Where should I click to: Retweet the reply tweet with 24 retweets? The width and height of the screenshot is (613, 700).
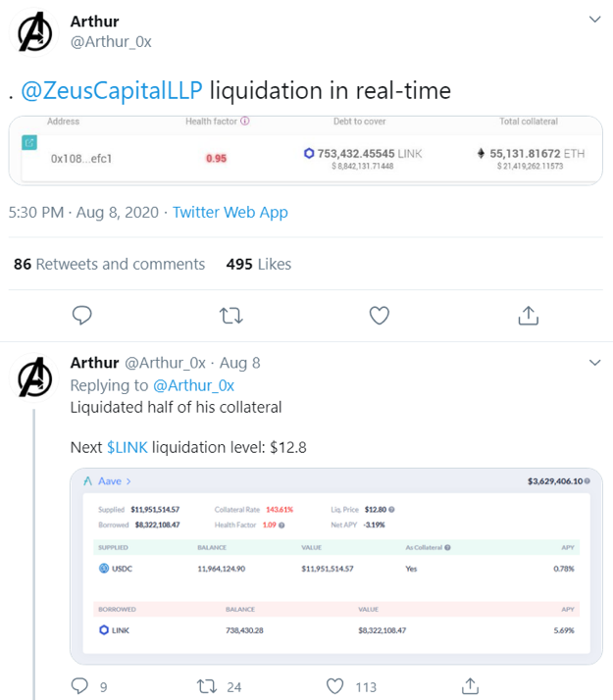(207, 686)
